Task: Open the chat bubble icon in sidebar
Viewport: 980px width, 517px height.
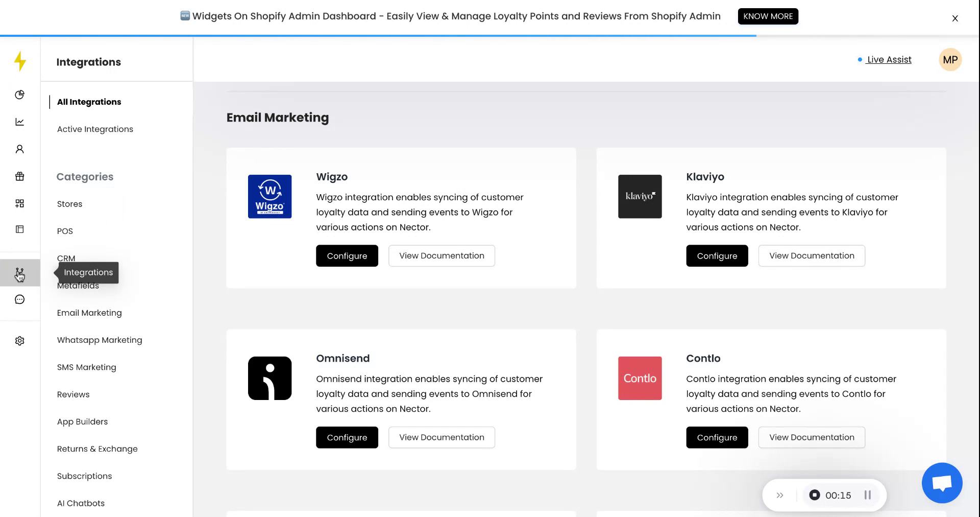Action: 20,299
